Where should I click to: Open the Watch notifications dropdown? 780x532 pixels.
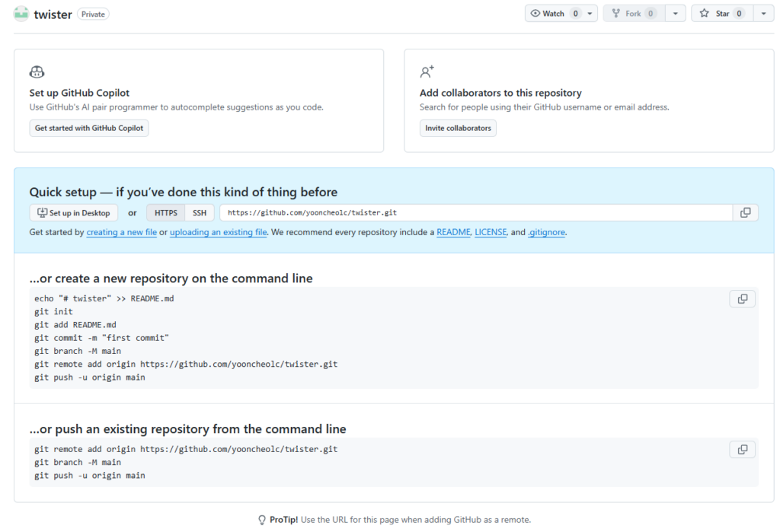(590, 14)
